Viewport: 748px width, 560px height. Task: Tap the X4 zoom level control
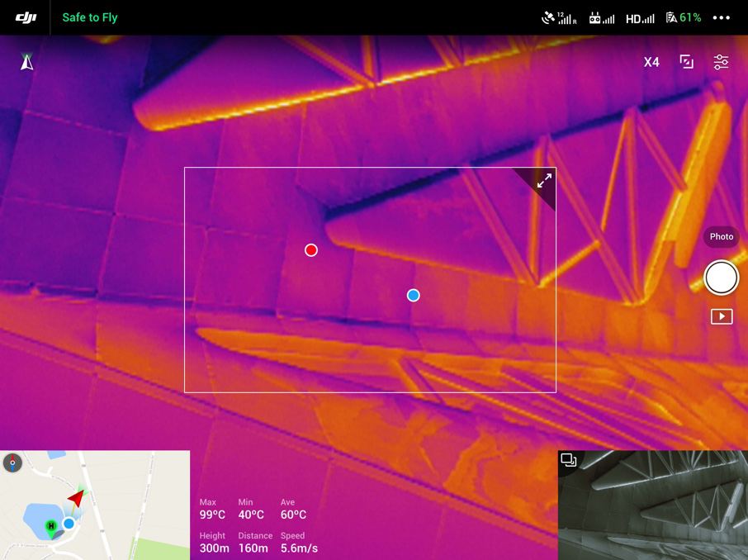point(651,62)
